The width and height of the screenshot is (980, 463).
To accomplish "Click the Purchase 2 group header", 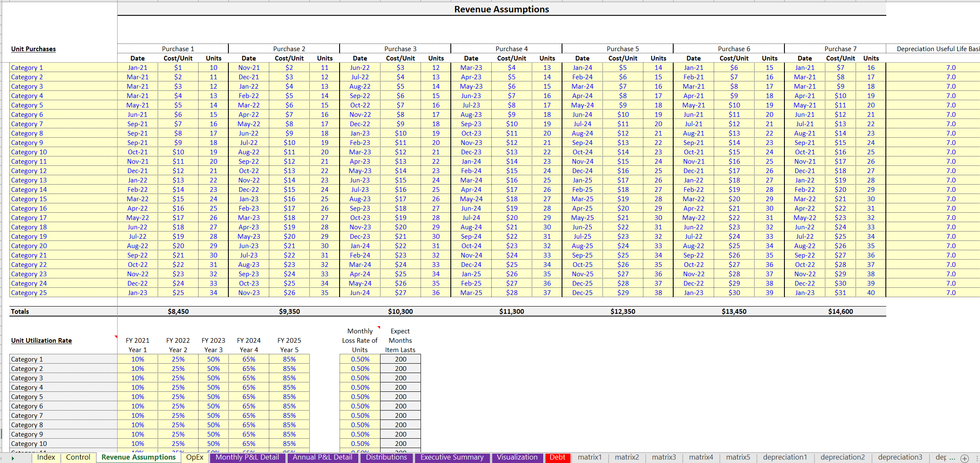I will [x=289, y=49].
